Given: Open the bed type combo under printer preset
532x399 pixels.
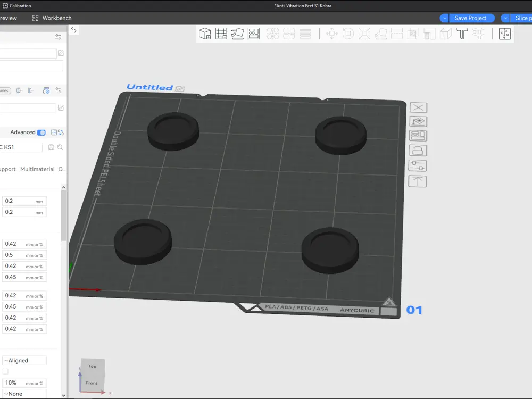Looking at the screenshot, I should point(31,65).
